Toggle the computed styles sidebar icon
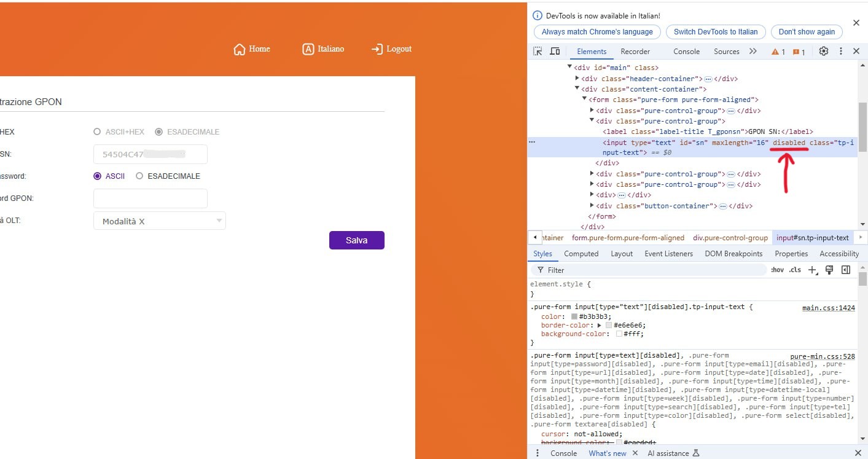Screen dimensions: 868x459 click(x=846, y=270)
